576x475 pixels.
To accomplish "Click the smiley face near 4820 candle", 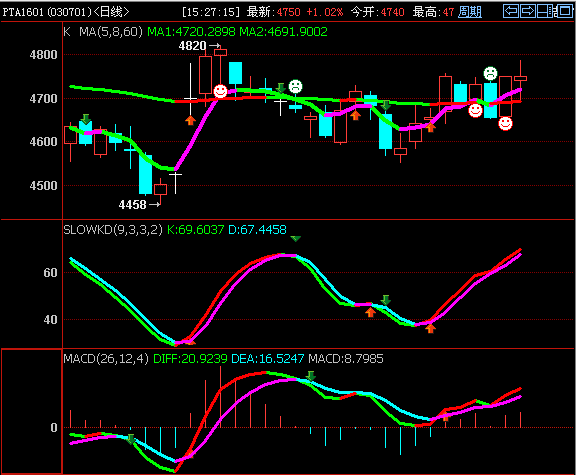I will pyautogui.click(x=220, y=91).
